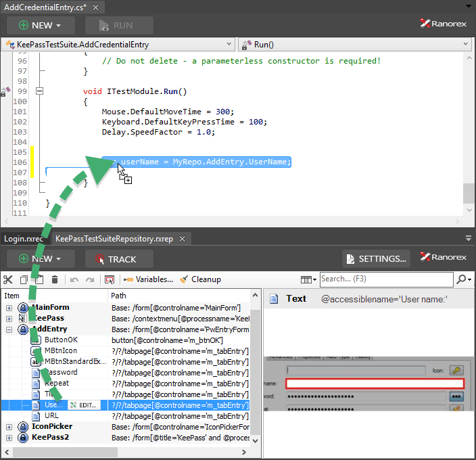Click the repository horizontal scrollbar right arrow
476x460 pixels.
pos(244,452)
